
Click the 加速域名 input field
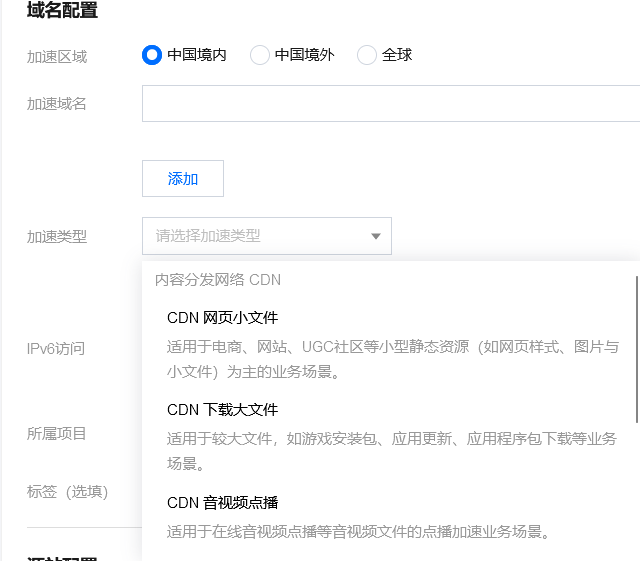coord(391,103)
